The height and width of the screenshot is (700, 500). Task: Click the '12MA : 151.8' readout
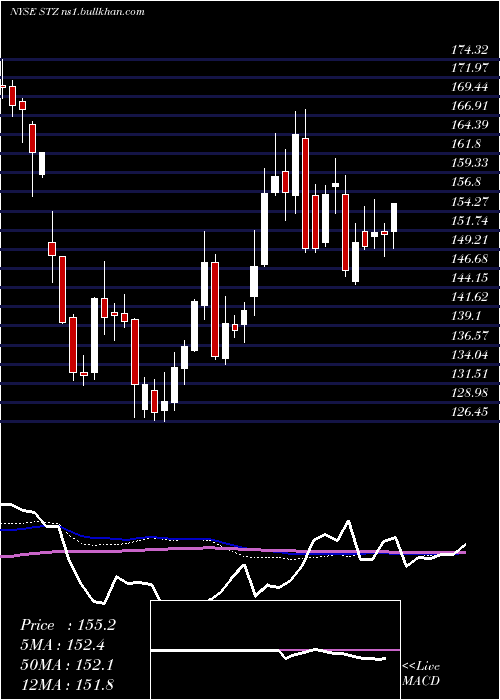coord(67,685)
